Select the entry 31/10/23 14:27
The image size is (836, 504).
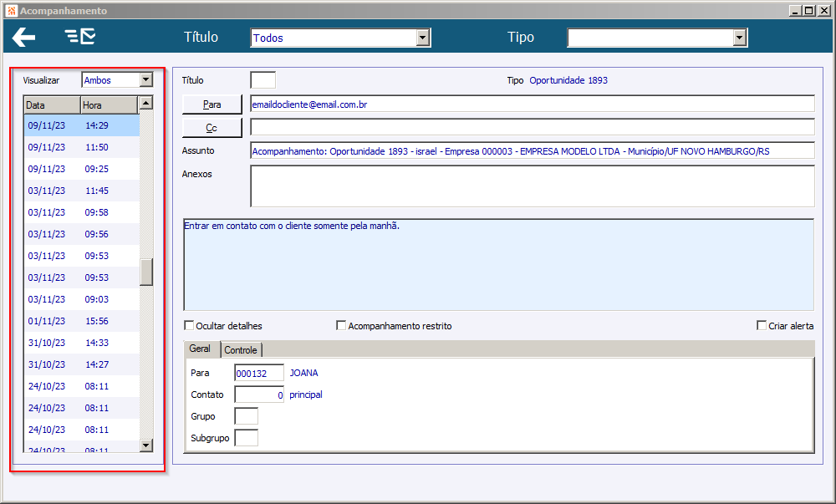click(x=82, y=365)
